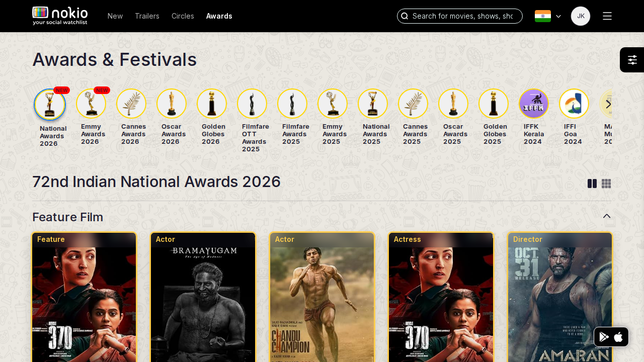Screen dimensions: 644x362
Task: Show more award festivals with right arrow
Action: tap(608, 104)
